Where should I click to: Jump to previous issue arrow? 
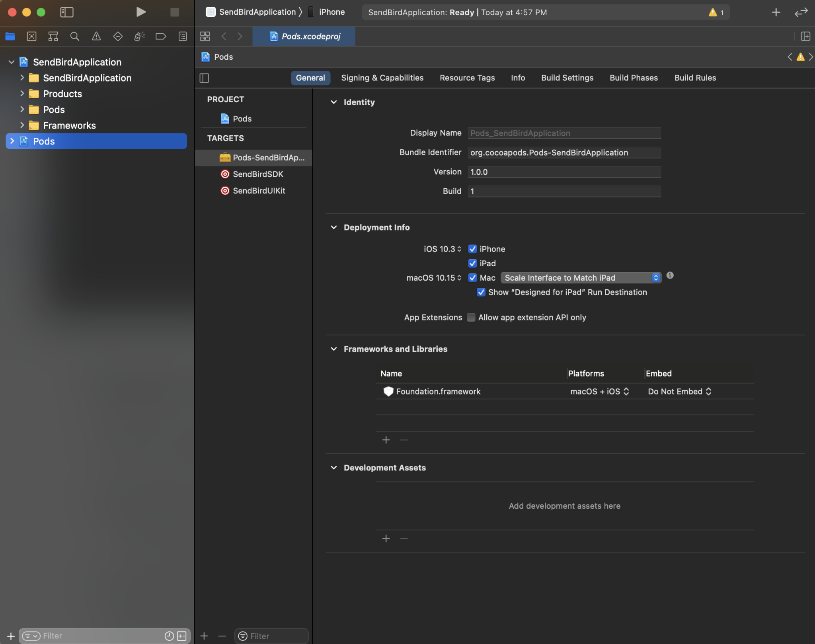[790, 57]
